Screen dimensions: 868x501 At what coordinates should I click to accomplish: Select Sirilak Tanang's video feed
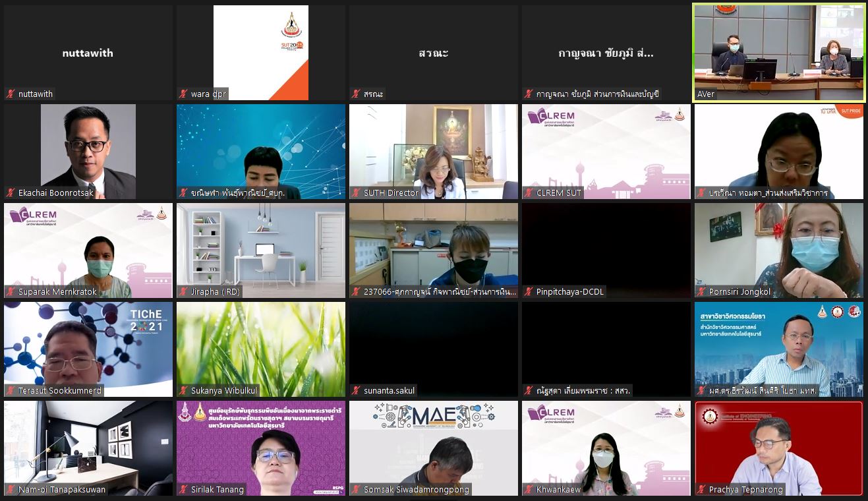pyautogui.click(x=261, y=448)
